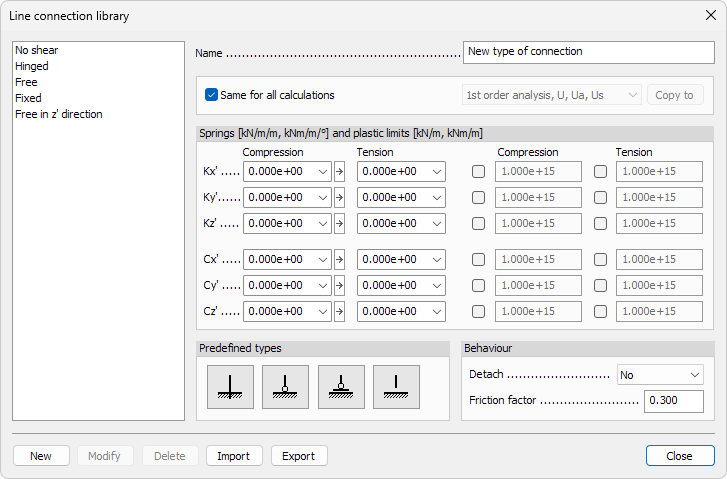Click the Name text field

[x=588, y=51]
